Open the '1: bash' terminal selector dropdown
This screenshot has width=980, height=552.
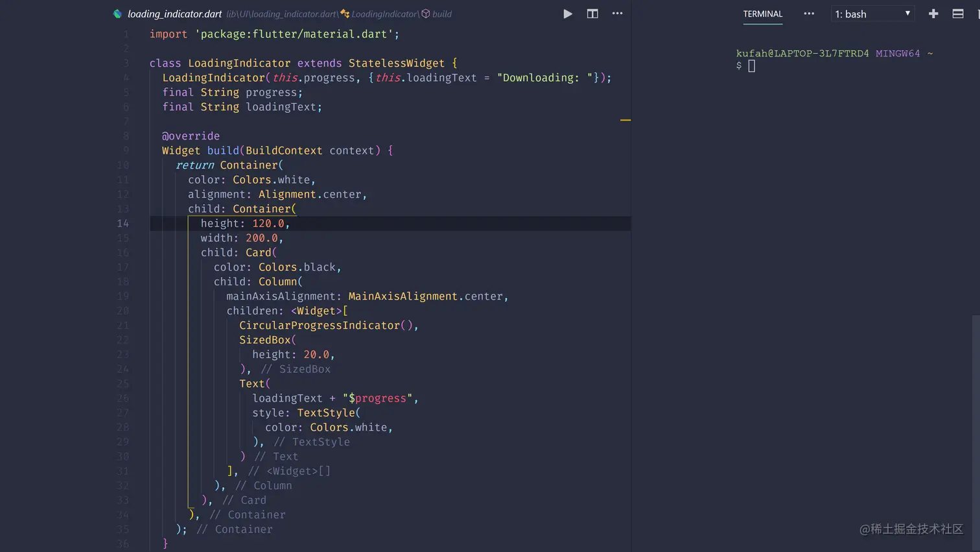(x=872, y=14)
